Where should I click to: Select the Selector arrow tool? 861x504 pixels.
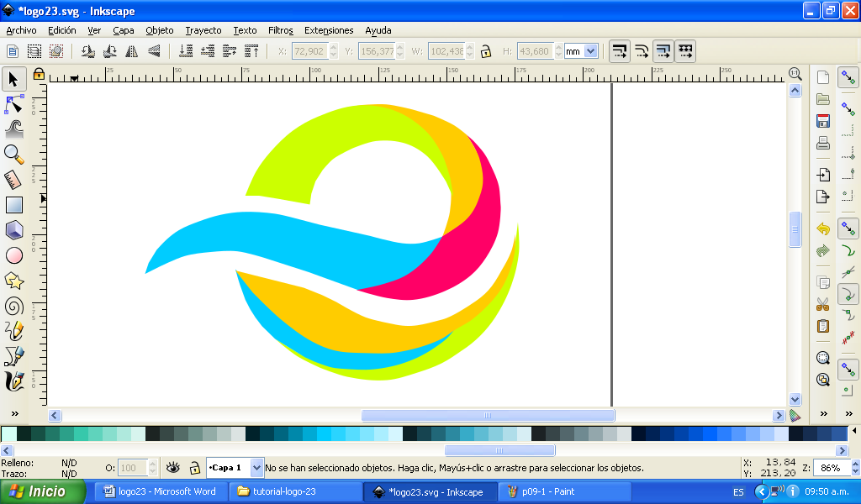pyautogui.click(x=13, y=80)
